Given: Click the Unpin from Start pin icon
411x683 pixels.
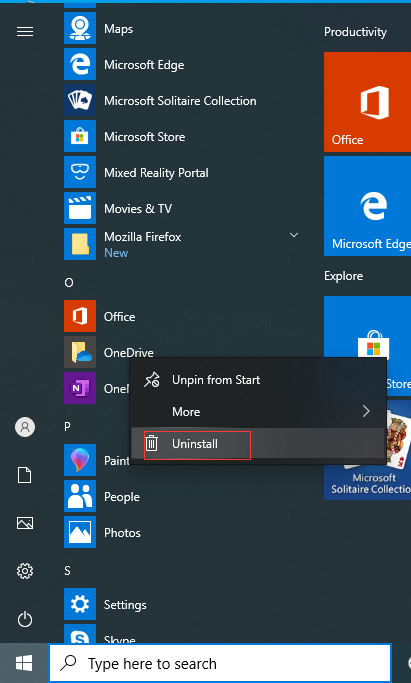Looking at the screenshot, I should (x=152, y=380).
